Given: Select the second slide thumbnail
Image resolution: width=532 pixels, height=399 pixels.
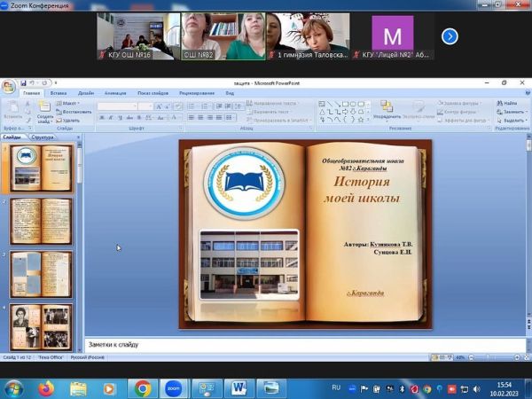Looking at the screenshot, I should 41,222.
